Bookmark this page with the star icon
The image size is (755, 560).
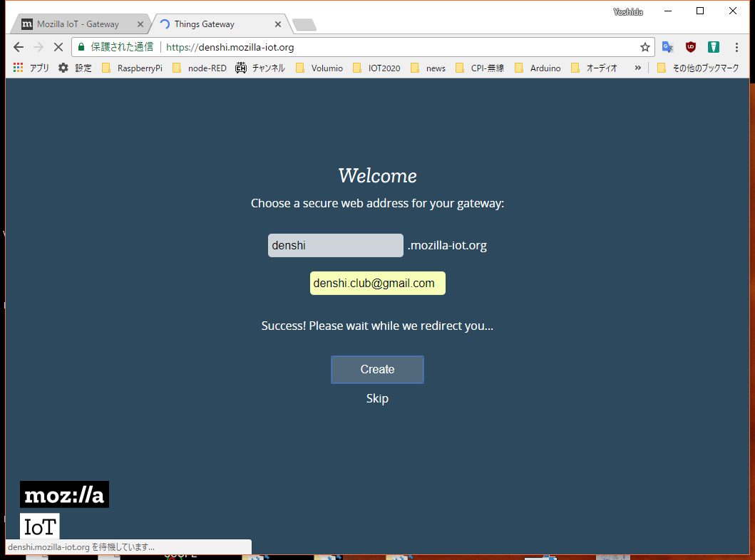click(644, 47)
